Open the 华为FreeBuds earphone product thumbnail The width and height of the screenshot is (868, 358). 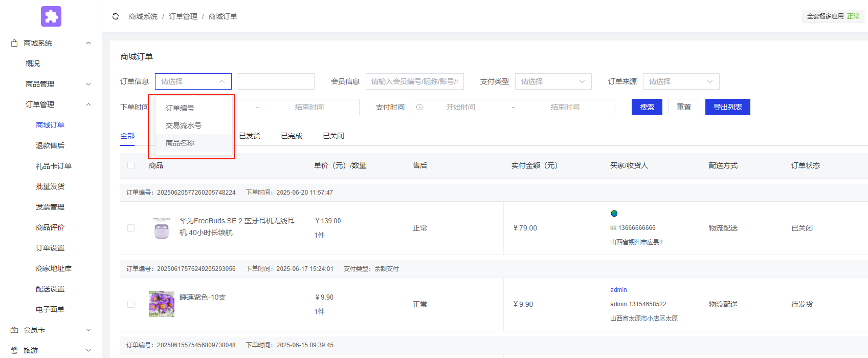tap(162, 228)
